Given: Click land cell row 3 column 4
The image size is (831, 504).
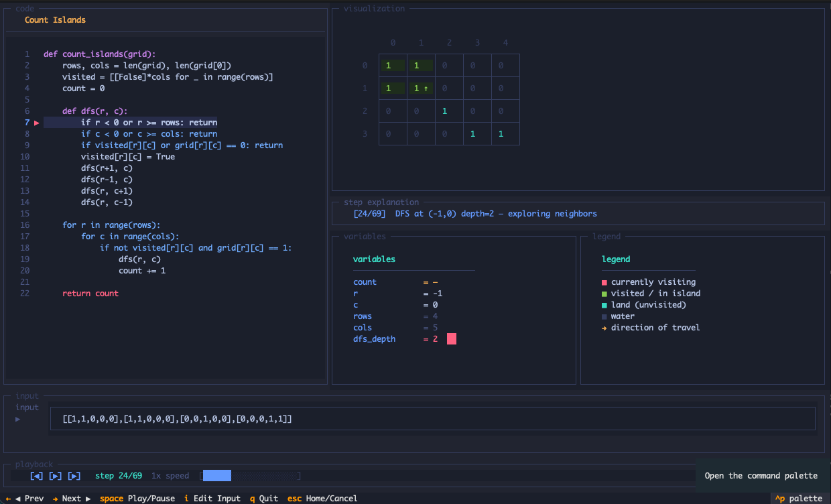Looking at the screenshot, I should point(505,134).
